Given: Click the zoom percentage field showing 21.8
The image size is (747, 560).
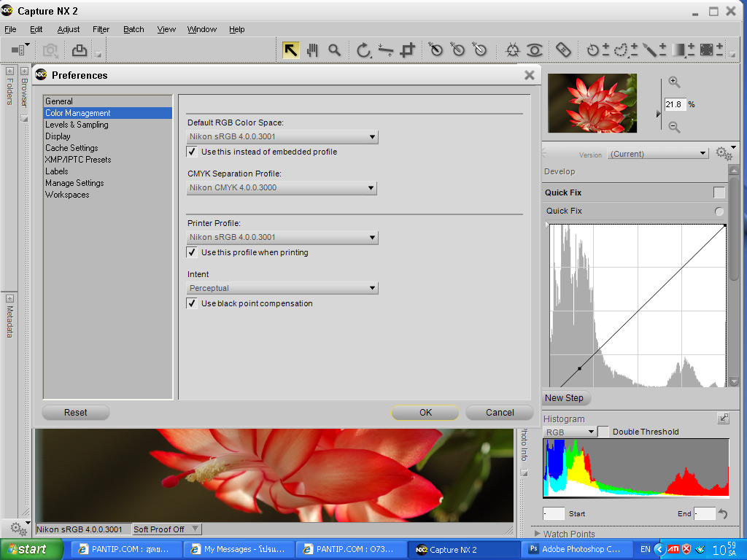Looking at the screenshot, I should (675, 104).
